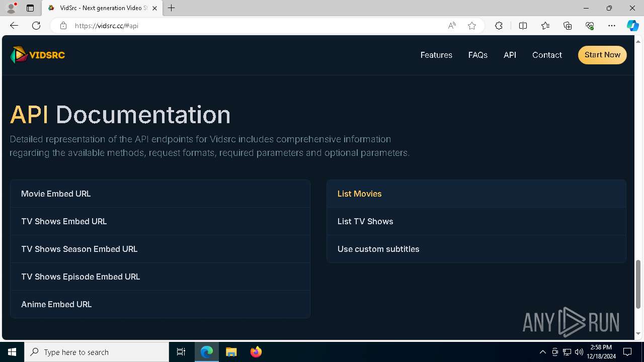The width and height of the screenshot is (644, 362).
Task: Open Firefox taskbar icon
Action: (x=256, y=352)
